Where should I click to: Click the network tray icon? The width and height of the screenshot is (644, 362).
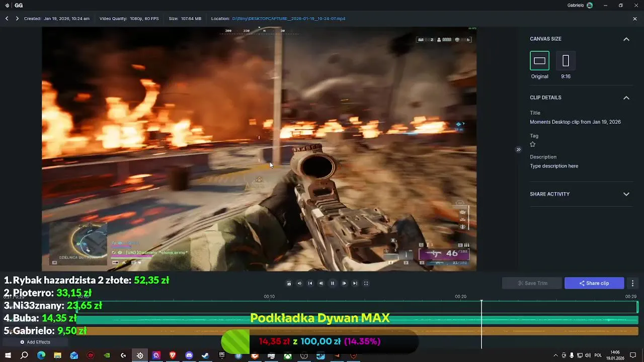point(580,355)
